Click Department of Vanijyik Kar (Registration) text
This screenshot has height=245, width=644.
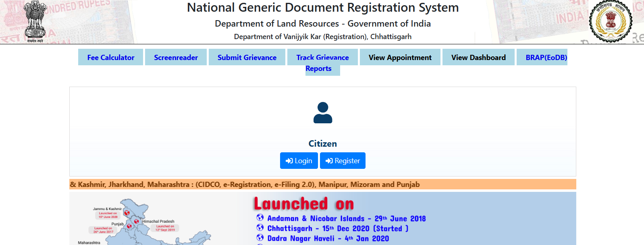(x=323, y=37)
